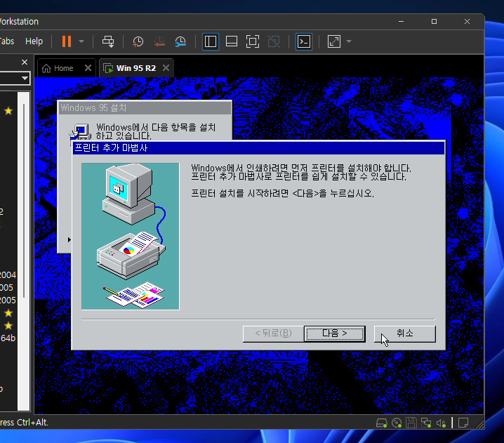Click the star below the 2005 entry

click(x=8, y=313)
